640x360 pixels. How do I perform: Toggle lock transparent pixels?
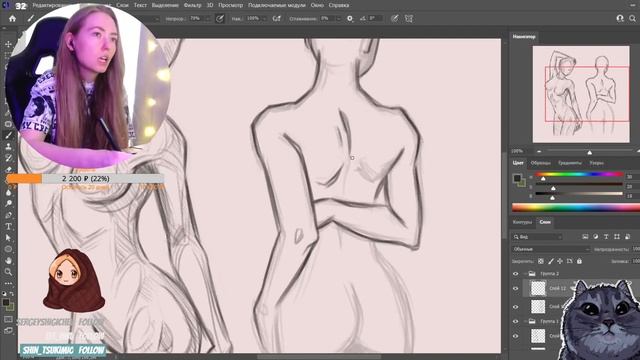tap(541, 261)
